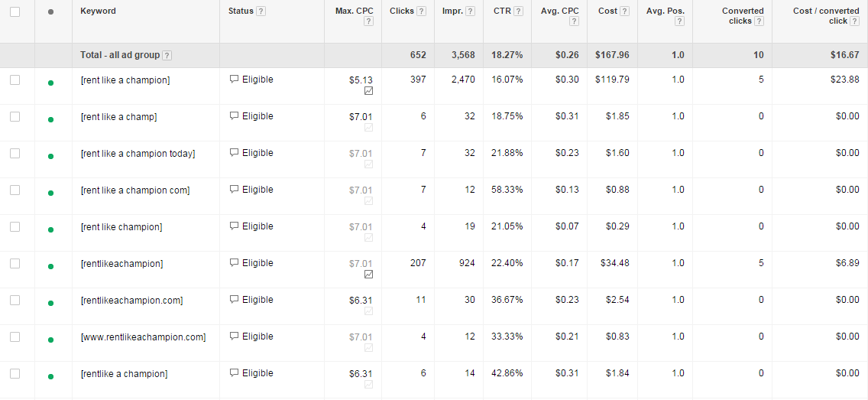Click keyword text [rent like a champion today]
The image size is (868, 400).
(138, 154)
